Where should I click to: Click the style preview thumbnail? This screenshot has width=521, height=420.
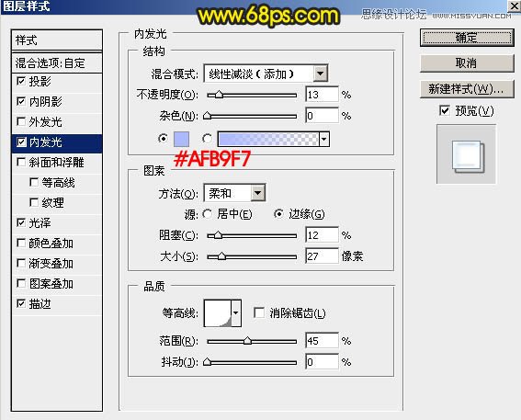pos(466,154)
